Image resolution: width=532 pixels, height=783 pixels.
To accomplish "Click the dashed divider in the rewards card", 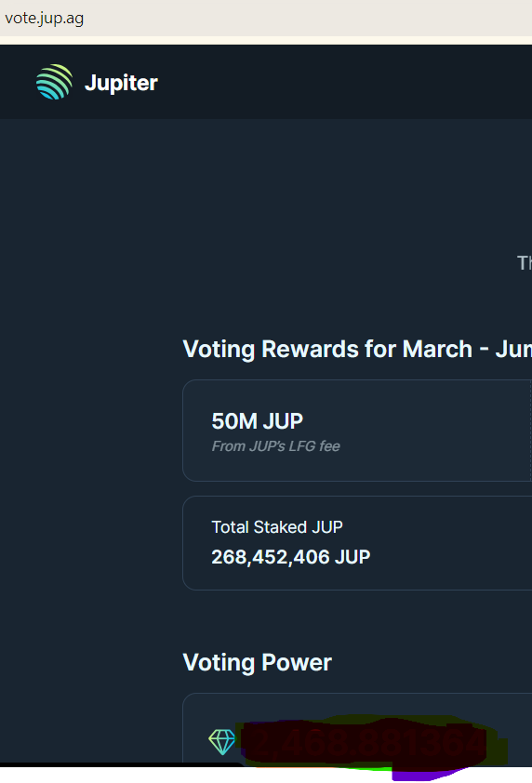I will (530, 431).
